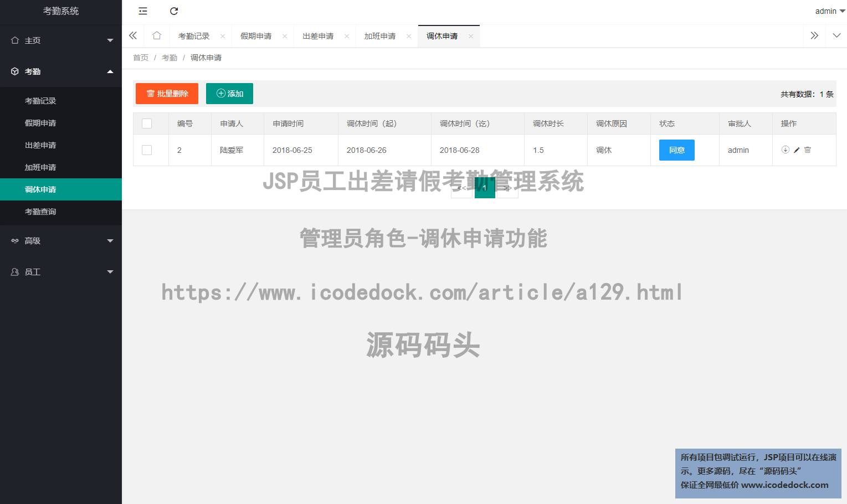
Task: Toggle the sidebar collapse icon
Action: click(x=143, y=11)
